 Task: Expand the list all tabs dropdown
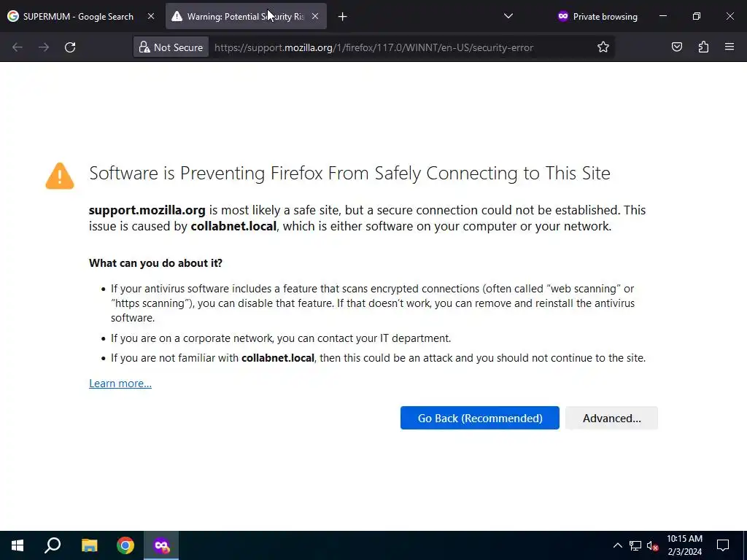[508, 16]
